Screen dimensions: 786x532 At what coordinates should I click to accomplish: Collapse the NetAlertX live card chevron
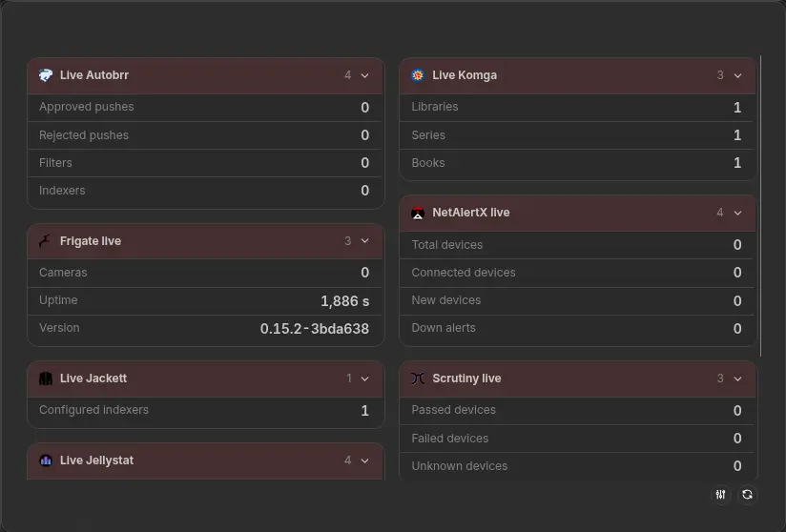(737, 213)
